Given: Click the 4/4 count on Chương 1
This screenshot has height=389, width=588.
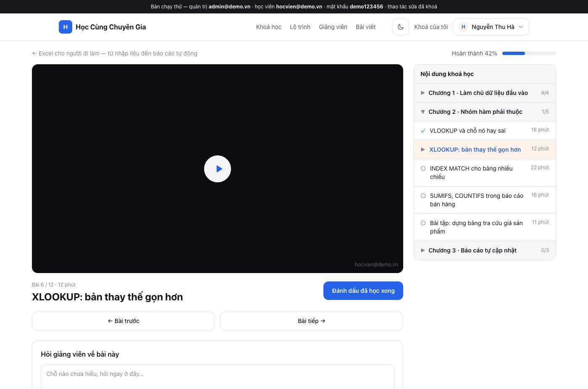Looking at the screenshot, I should pyautogui.click(x=545, y=93).
